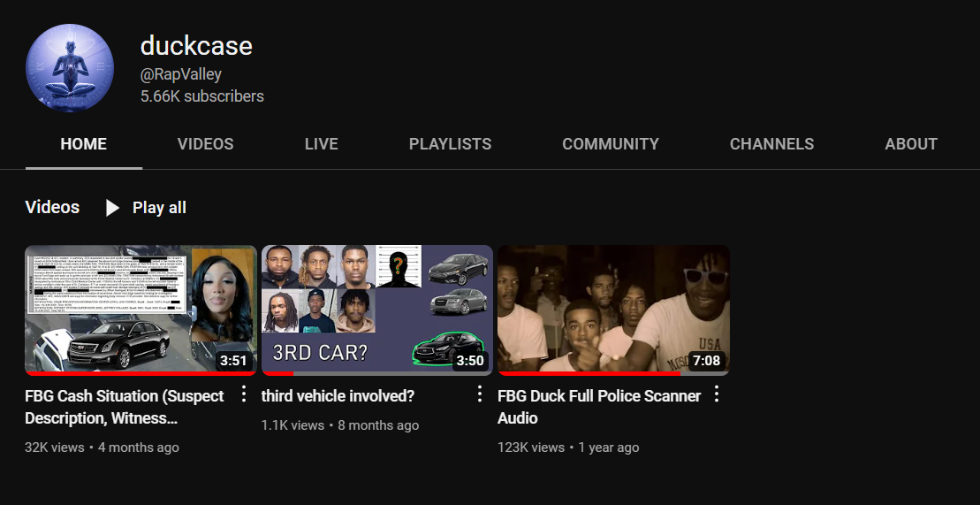Image resolution: width=980 pixels, height=505 pixels.
Task: Open the duckcase channel avatar
Action: (70, 68)
